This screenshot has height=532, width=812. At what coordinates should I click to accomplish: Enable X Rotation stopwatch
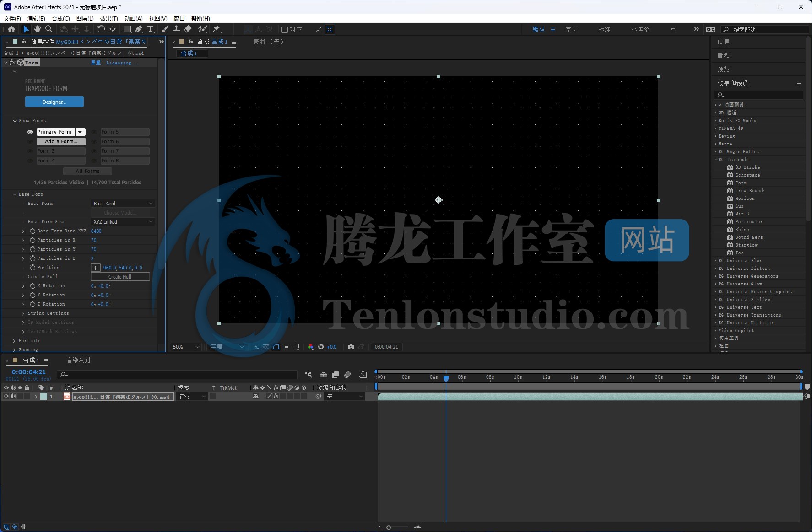pos(32,286)
